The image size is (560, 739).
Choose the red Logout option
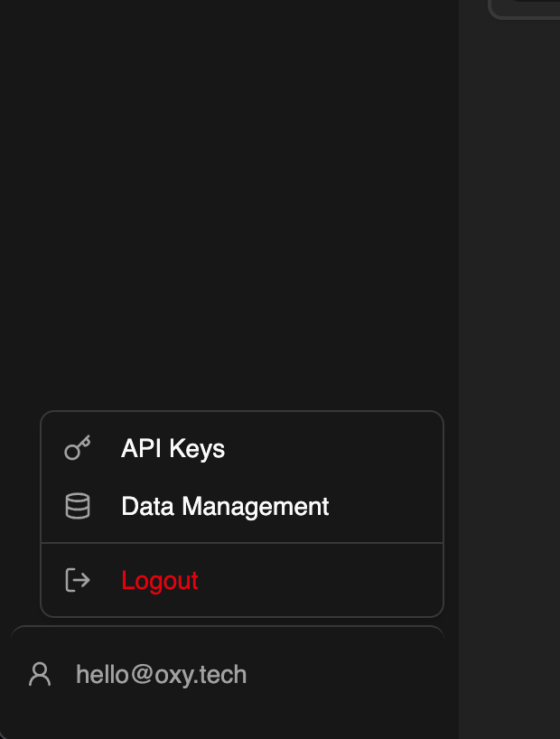(242, 580)
